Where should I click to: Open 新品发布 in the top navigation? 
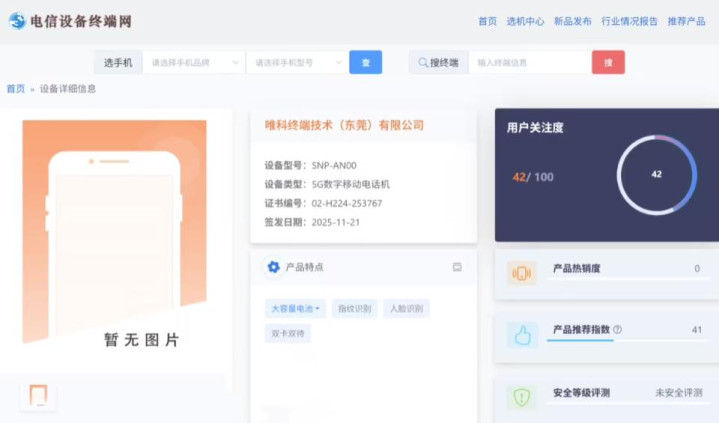[x=572, y=21]
